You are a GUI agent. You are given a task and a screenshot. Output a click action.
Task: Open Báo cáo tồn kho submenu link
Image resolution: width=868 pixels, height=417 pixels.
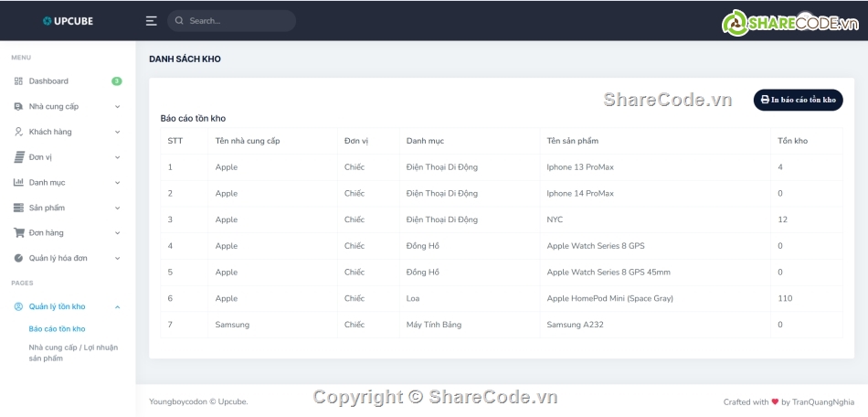coord(57,329)
